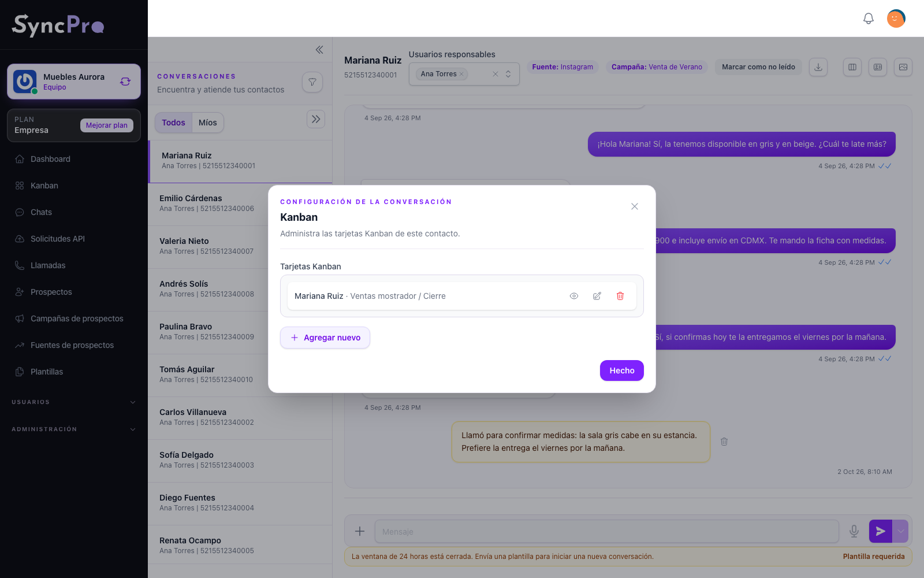
Task: Collapse the conversations panel
Action: 319,50
